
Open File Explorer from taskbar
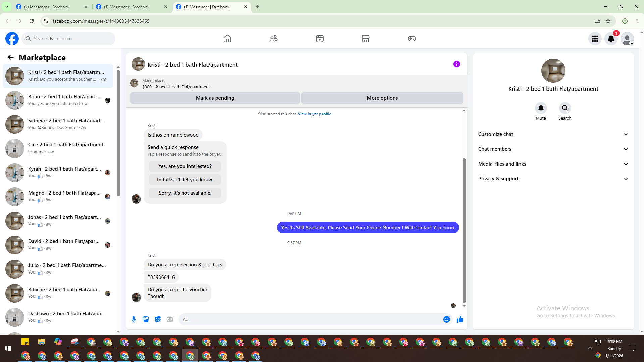click(41, 342)
